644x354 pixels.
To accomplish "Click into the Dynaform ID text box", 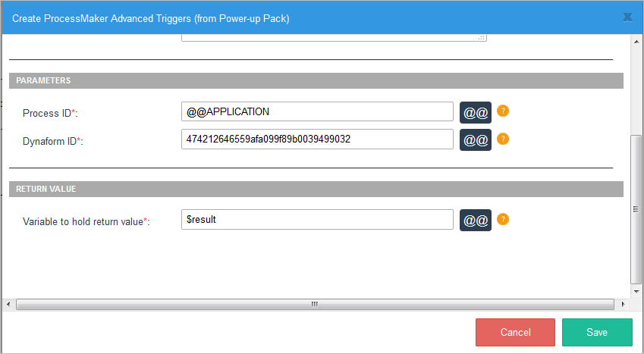I will point(317,139).
